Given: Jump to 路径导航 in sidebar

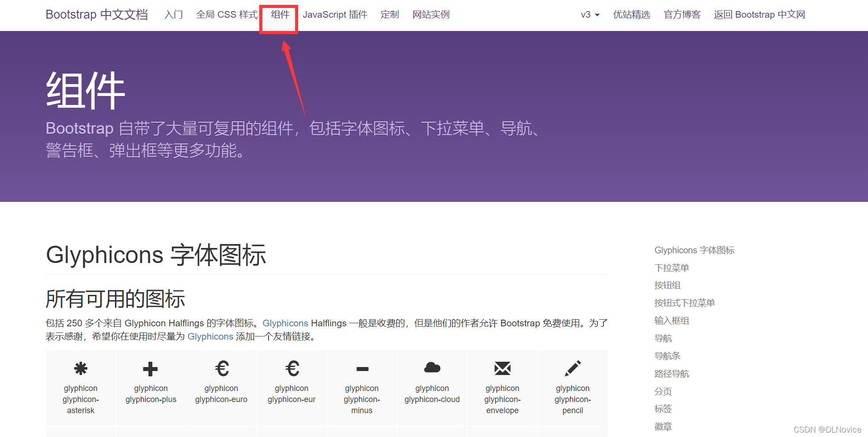Looking at the screenshot, I should click(672, 374).
